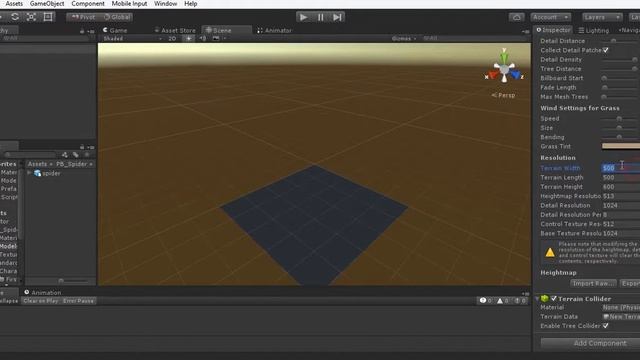Toggle the Pivot handle position button
The image size is (640, 360).
(x=83, y=17)
